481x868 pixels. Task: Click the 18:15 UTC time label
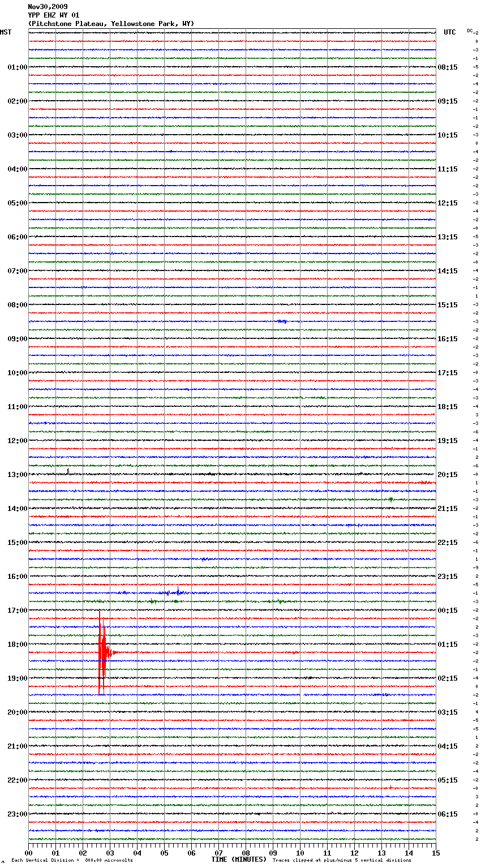pos(448,407)
